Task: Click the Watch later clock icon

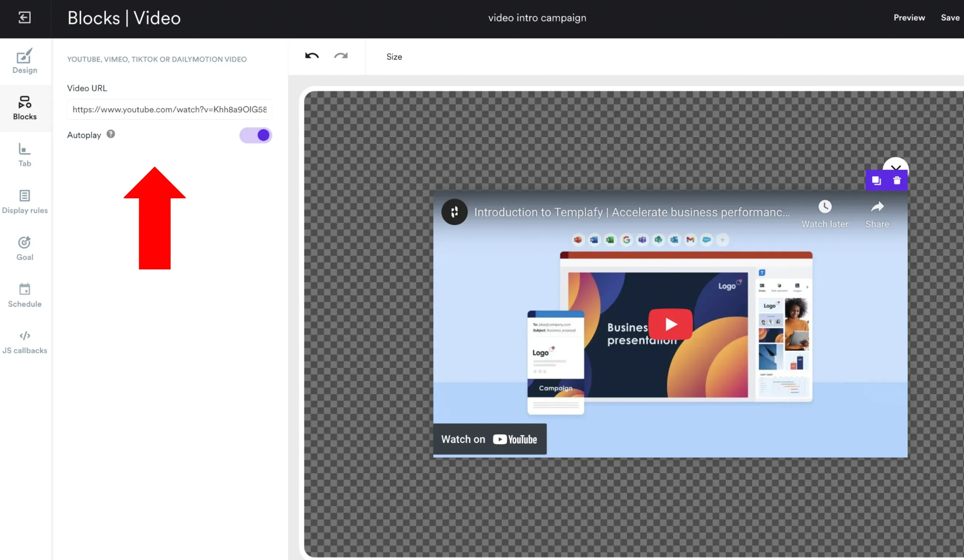Action: (x=825, y=206)
